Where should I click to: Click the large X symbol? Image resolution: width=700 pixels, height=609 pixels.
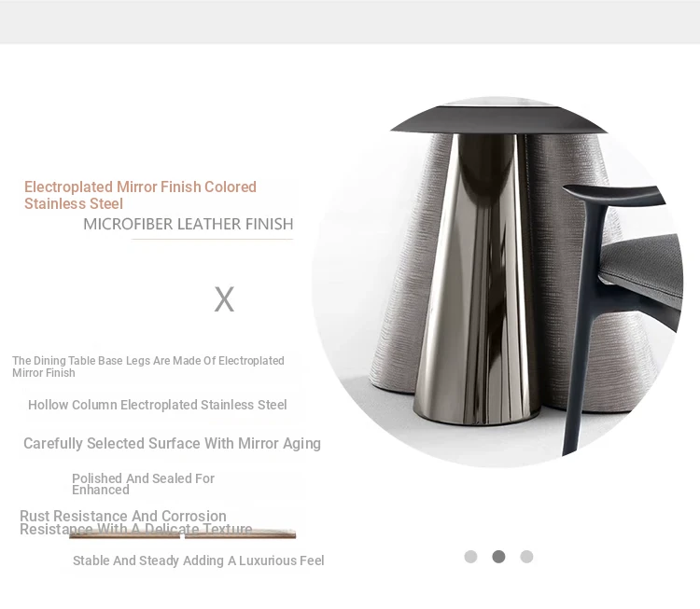tap(224, 299)
